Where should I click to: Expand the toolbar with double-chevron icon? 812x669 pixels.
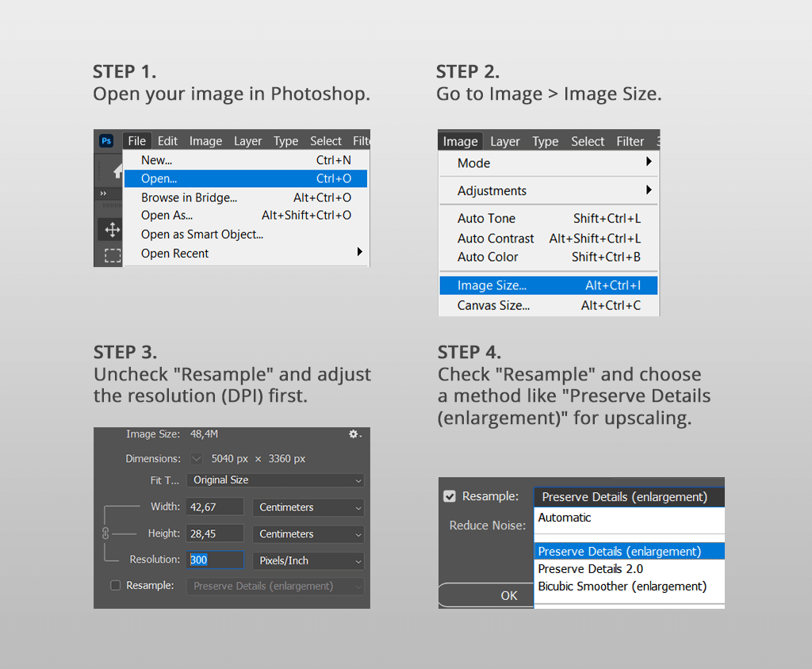coord(104,193)
